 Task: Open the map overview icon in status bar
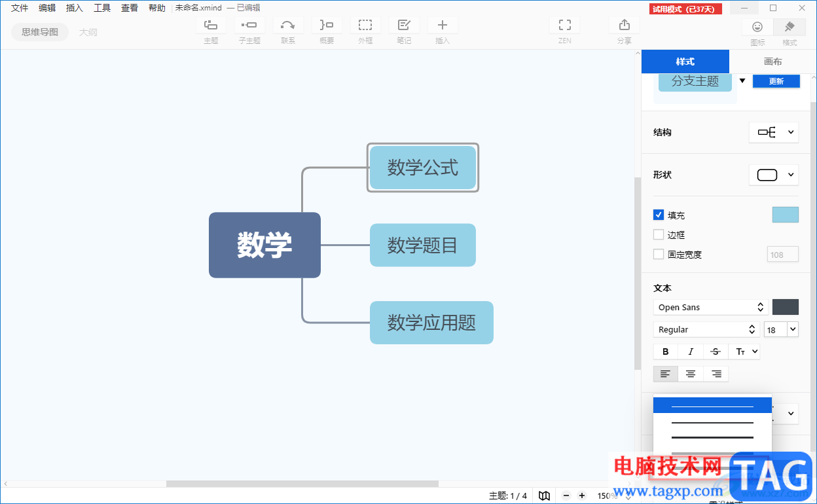pos(544,495)
